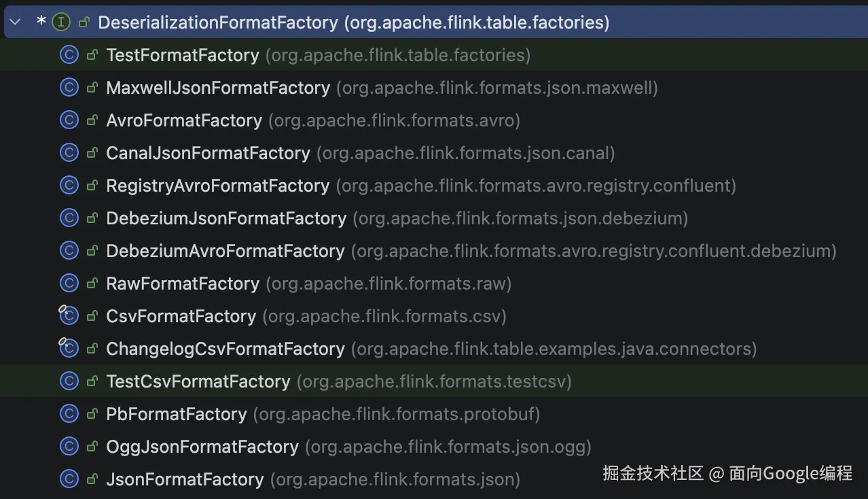Select the RawFormatFactory implementation
868x499 pixels.
[x=182, y=283]
